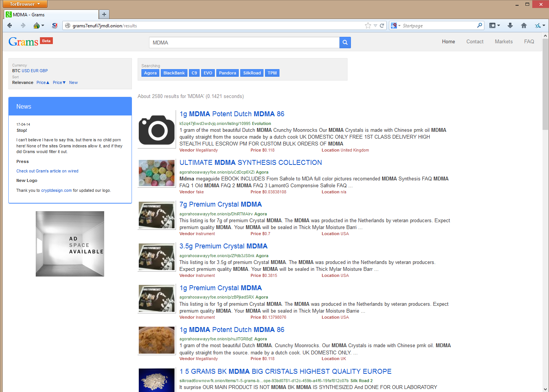This screenshot has height=392, width=549.
Task: Click the Grams logo
Action: 23,41
